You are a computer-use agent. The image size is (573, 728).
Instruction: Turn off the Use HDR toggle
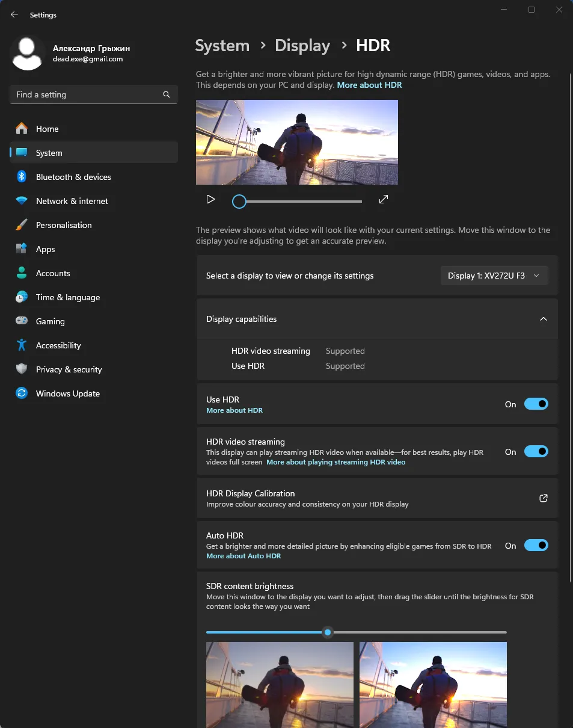pyautogui.click(x=536, y=404)
